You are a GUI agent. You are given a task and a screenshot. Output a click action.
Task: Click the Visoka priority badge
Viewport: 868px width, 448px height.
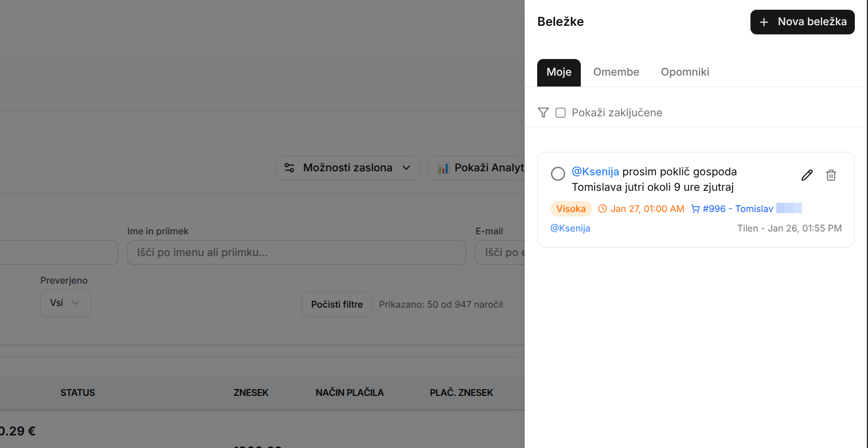pyautogui.click(x=571, y=209)
